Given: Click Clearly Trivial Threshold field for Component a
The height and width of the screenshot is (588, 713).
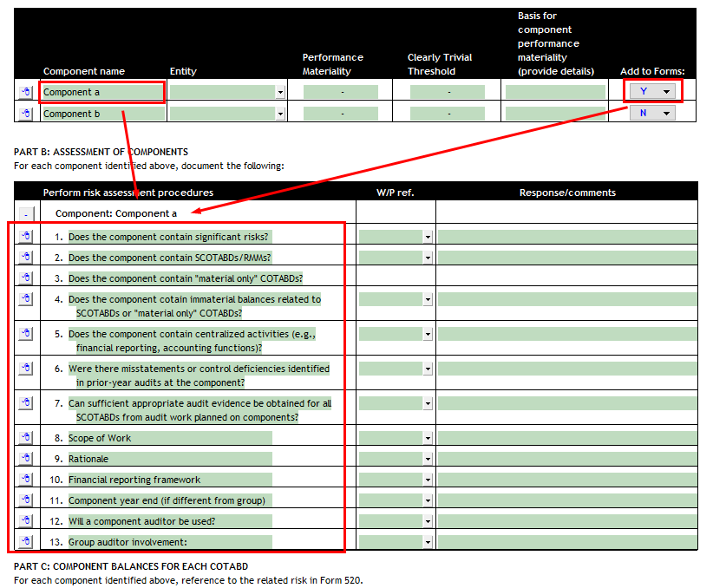Looking at the screenshot, I should tap(448, 92).
